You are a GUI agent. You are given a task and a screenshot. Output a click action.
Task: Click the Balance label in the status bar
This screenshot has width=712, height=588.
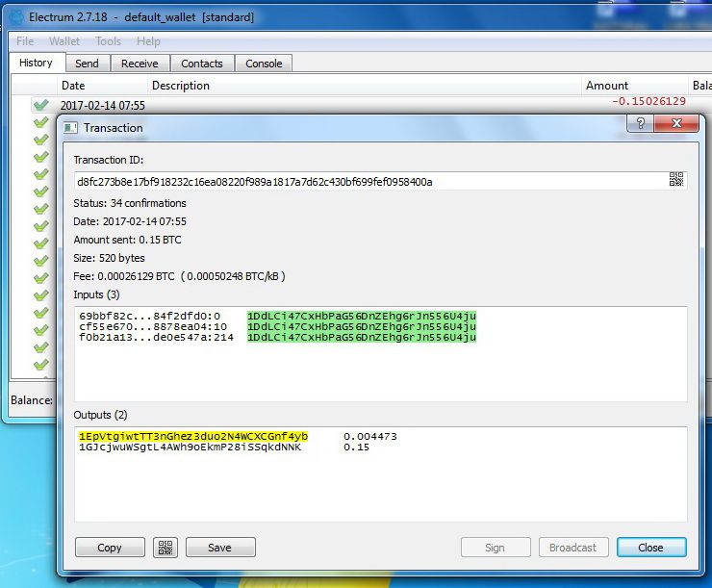[32, 400]
